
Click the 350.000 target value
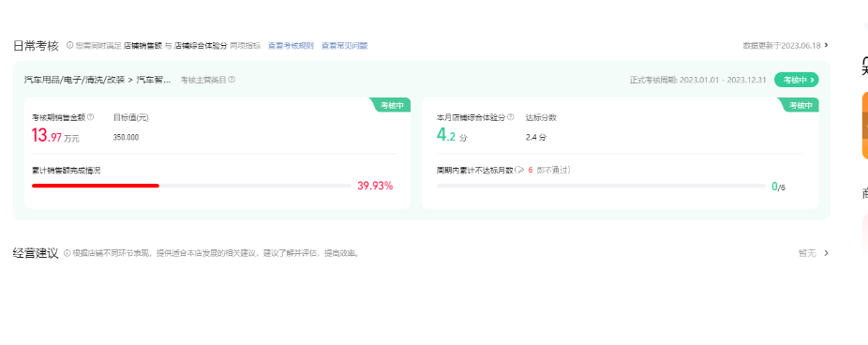(x=126, y=137)
